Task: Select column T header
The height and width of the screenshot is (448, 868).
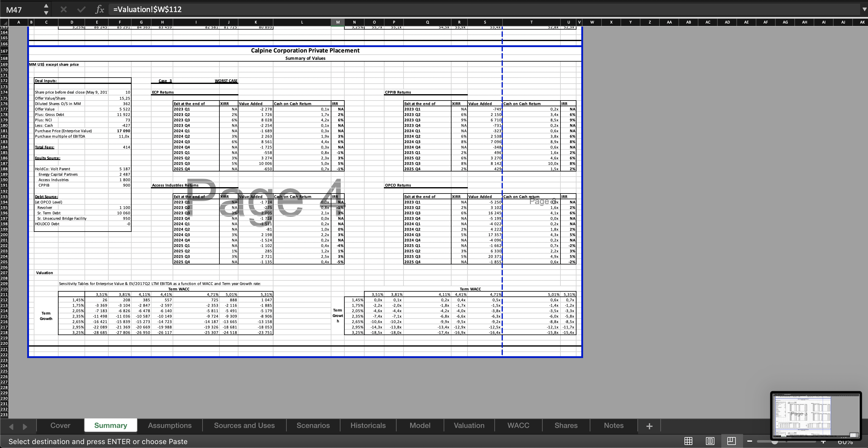Action: click(531, 22)
